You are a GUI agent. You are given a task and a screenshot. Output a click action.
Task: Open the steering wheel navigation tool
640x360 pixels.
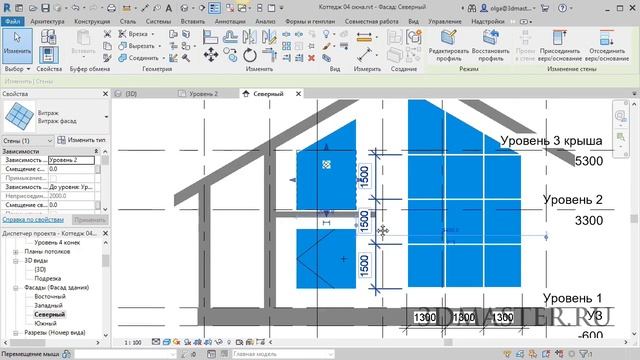[620, 116]
